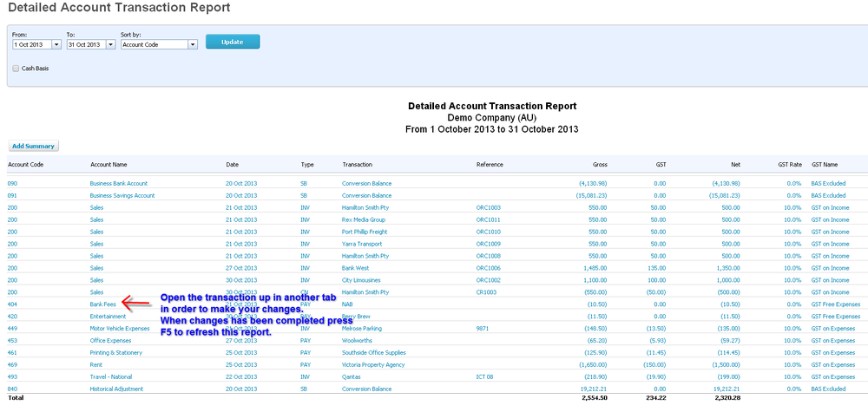Click the Gross column header
This screenshot has width=868, height=412.
pos(599,164)
